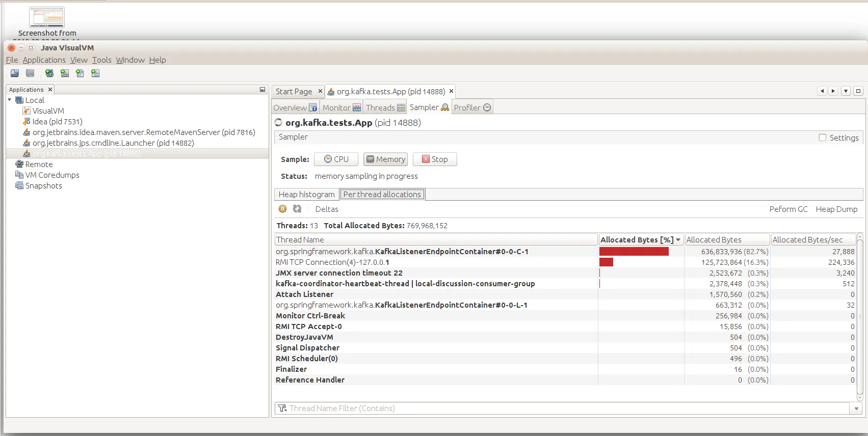Open the Tools menu
The height and width of the screenshot is (436, 868).
102,60
